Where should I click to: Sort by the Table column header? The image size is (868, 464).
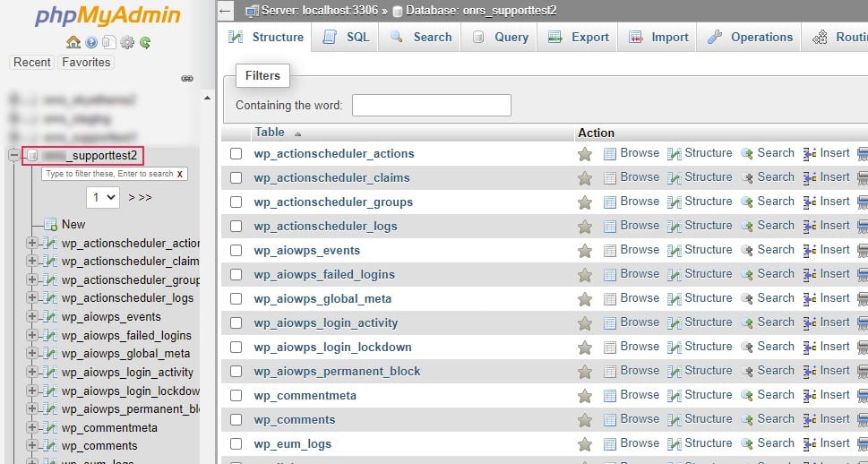click(270, 133)
